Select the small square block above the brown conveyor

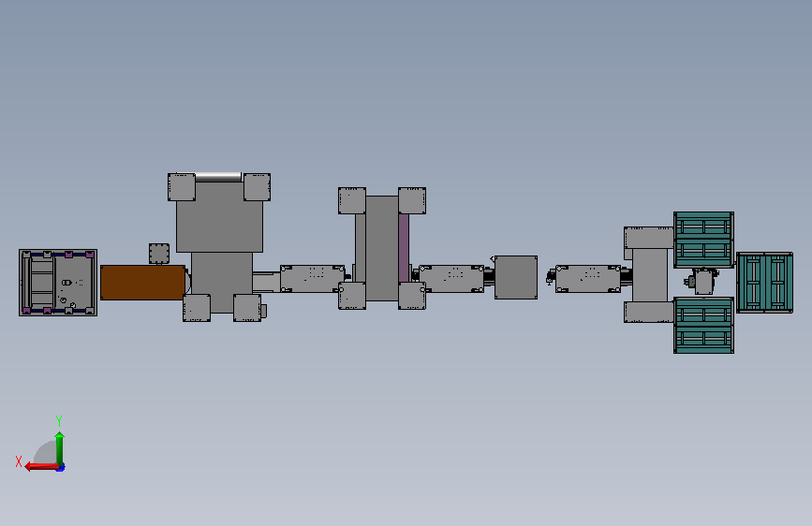point(159,254)
